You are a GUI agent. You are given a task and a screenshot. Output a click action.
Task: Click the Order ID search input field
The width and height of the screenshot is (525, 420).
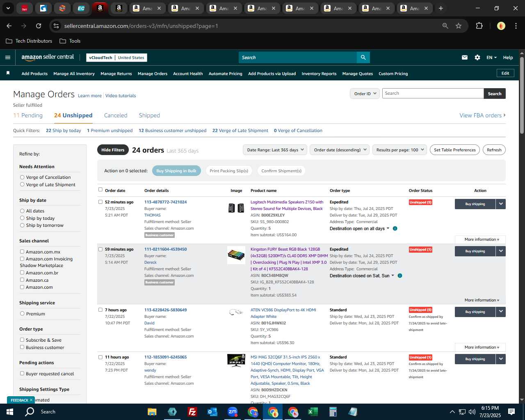click(x=433, y=94)
